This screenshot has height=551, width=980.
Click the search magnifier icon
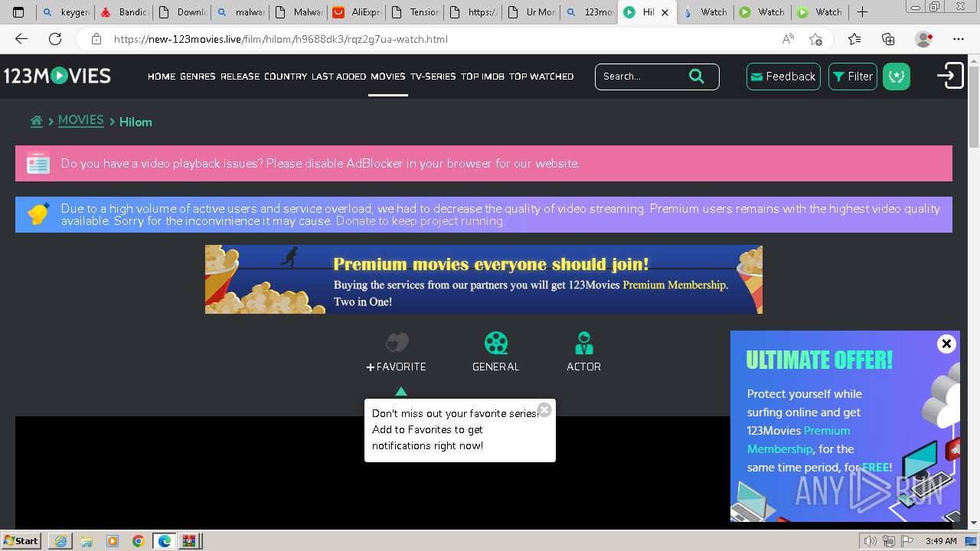click(696, 76)
